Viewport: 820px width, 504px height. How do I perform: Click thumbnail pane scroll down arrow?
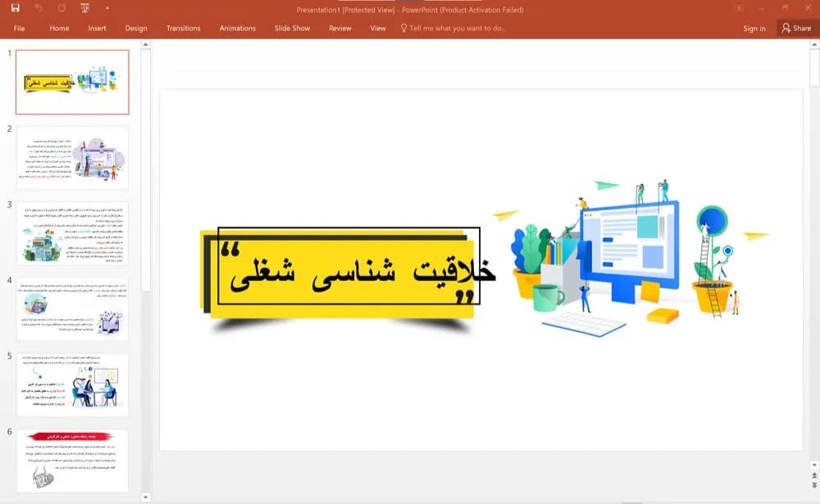[146, 497]
